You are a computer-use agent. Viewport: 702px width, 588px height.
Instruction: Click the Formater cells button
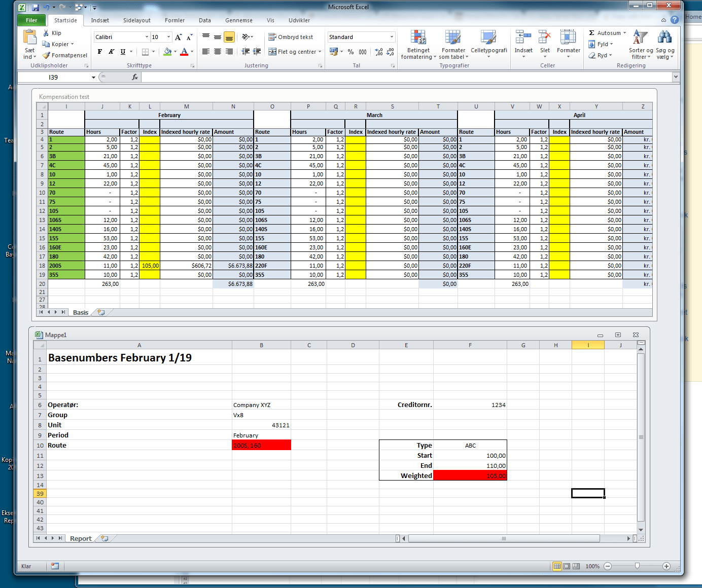point(568,44)
